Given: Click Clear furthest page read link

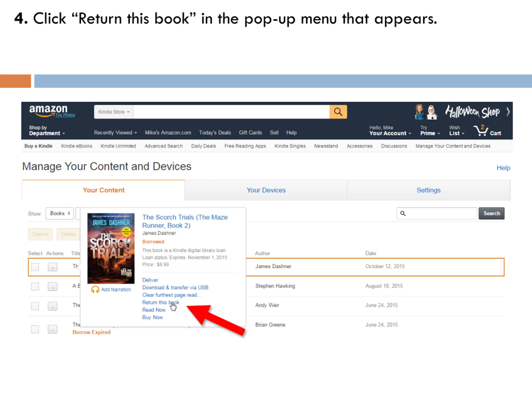Looking at the screenshot, I should 172,295.
